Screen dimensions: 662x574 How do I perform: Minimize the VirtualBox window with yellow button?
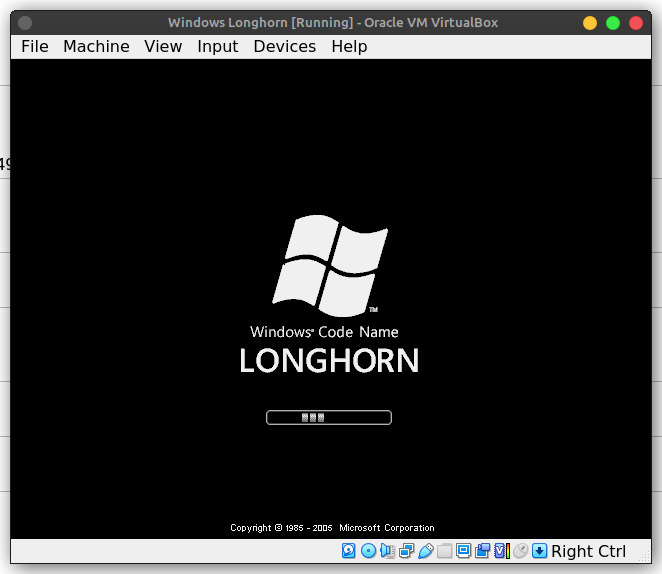pos(590,23)
